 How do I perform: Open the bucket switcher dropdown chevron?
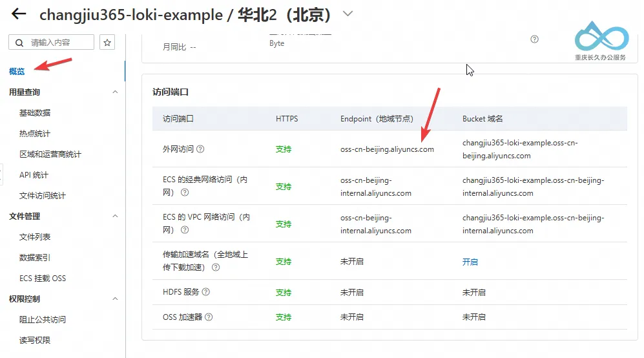click(348, 14)
